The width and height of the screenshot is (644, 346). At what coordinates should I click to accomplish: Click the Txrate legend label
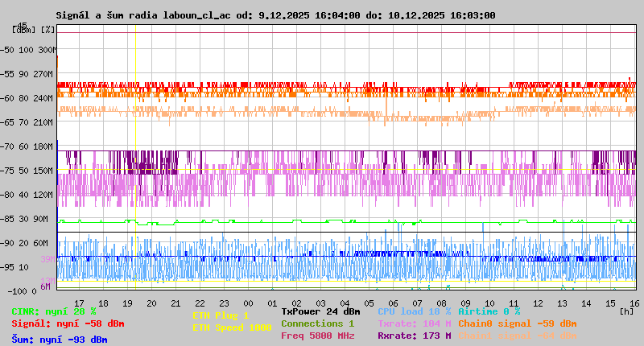(414, 323)
